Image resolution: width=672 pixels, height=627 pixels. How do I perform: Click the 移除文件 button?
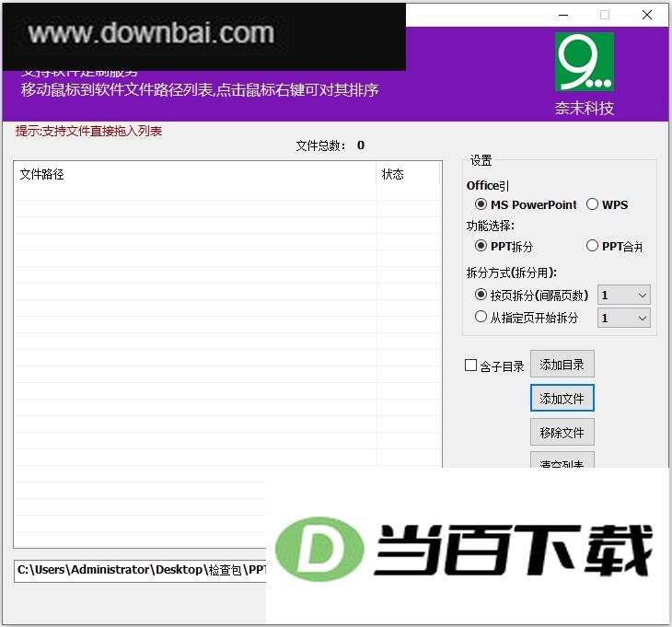[x=562, y=432]
